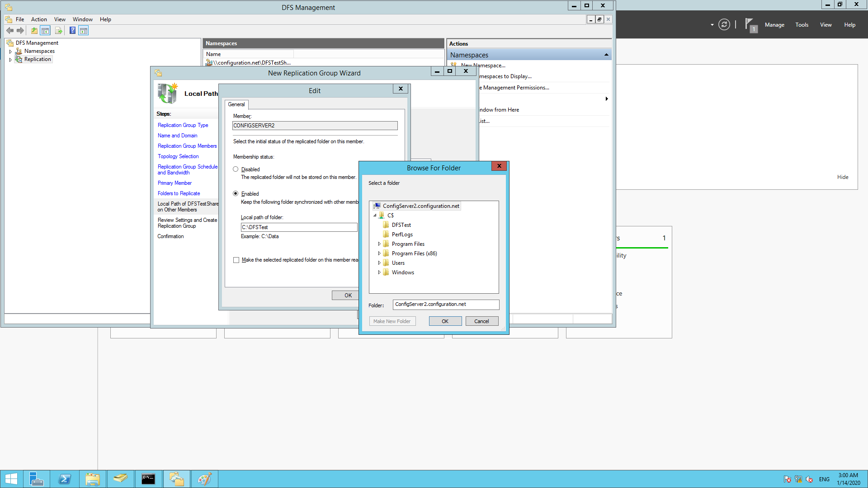The height and width of the screenshot is (488, 868).
Task: Open Server Manager from the taskbar
Action: (x=37, y=479)
